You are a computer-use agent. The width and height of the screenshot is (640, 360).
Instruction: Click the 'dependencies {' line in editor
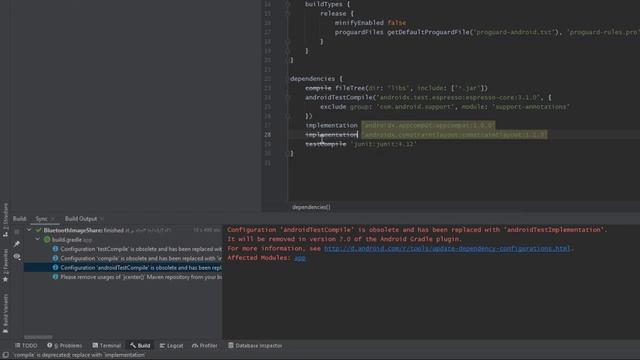pyautogui.click(x=316, y=79)
